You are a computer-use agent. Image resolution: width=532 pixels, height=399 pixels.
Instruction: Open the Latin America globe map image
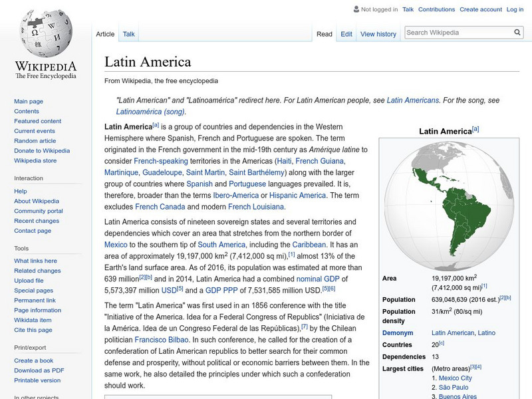click(x=449, y=205)
